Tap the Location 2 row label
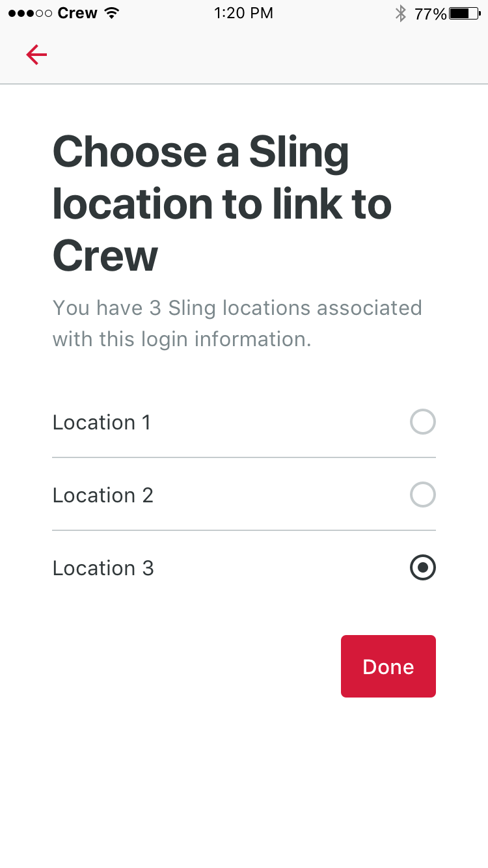488x868 pixels. [102, 495]
